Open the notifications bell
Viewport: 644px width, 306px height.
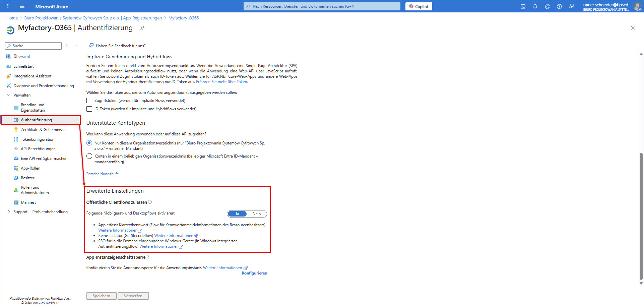(535, 6)
